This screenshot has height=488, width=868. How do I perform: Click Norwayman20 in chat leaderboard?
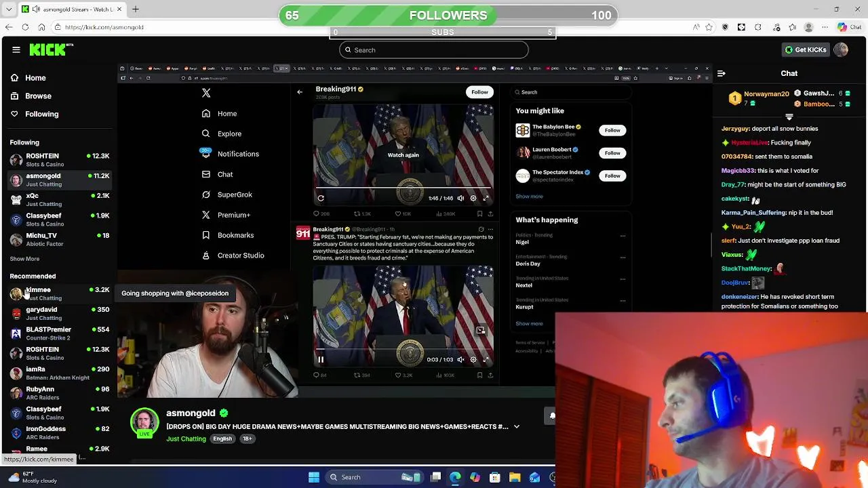766,94
